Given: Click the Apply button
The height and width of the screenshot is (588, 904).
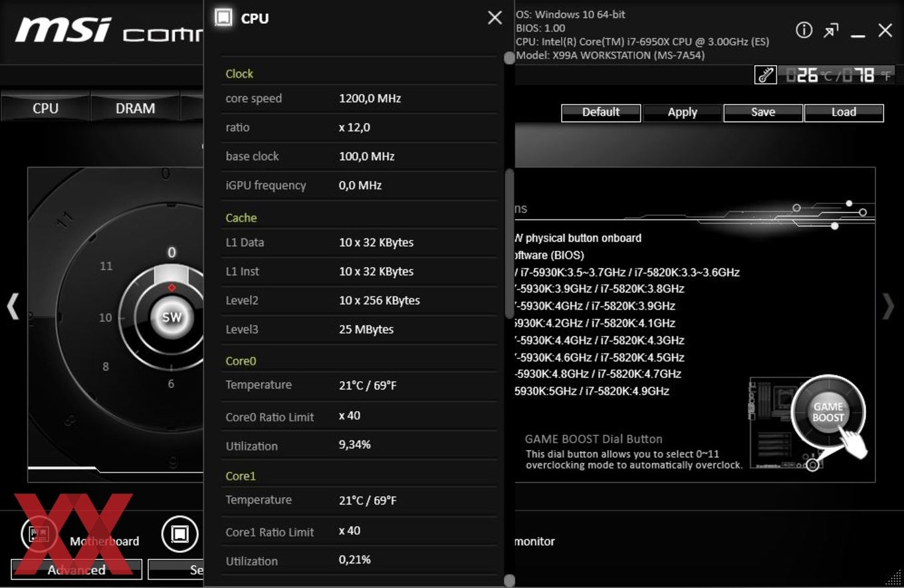Looking at the screenshot, I should click(682, 112).
